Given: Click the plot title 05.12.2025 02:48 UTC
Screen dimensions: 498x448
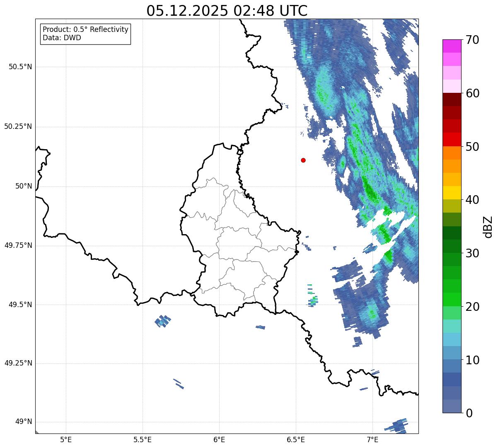Looking at the screenshot, I should 227,11.
